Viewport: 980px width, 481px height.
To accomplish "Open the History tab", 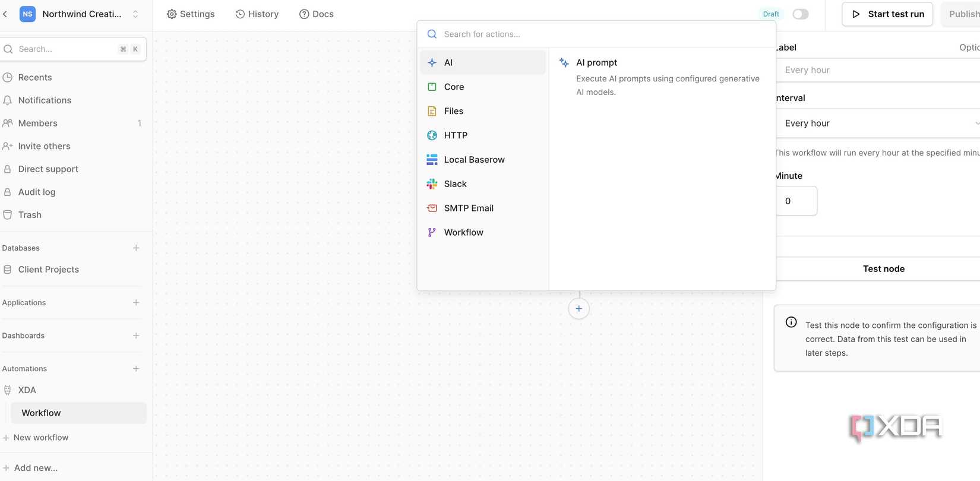I will 257,14.
